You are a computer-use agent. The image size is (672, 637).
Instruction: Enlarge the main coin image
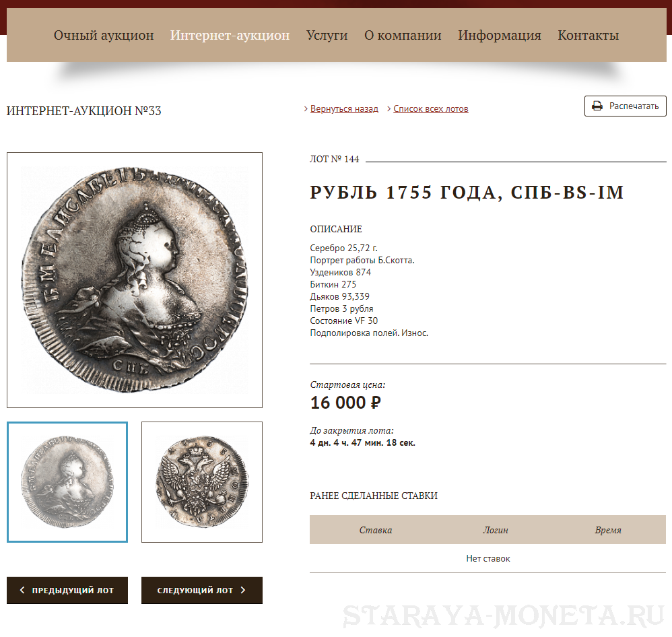click(135, 280)
